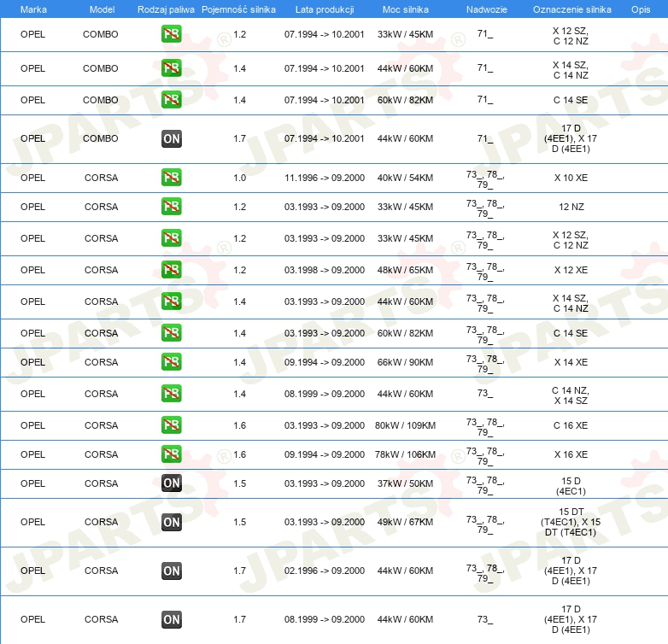Click the Moc silnika column header
This screenshot has width=668, height=644.
tap(405, 9)
